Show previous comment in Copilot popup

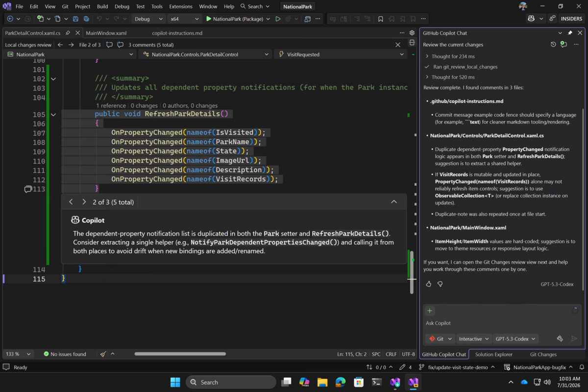click(x=71, y=202)
